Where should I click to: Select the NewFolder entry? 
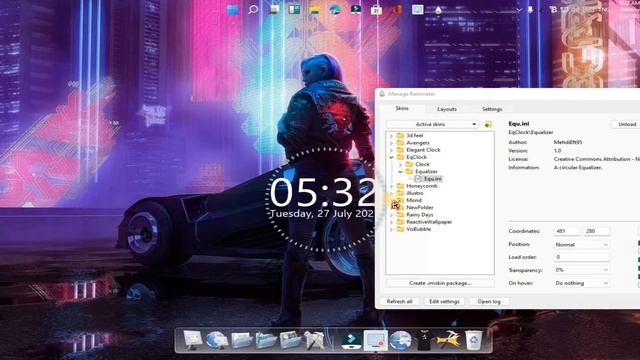pyautogui.click(x=420, y=207)
